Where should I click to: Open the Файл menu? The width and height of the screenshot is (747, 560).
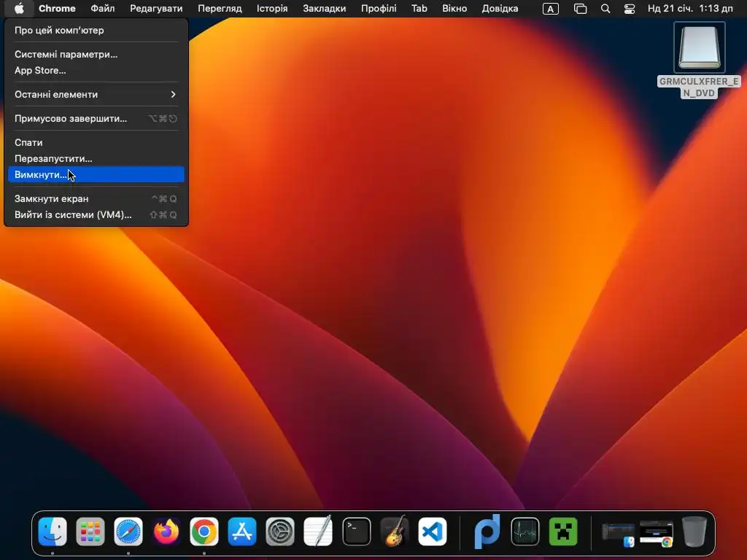point(102,9)
